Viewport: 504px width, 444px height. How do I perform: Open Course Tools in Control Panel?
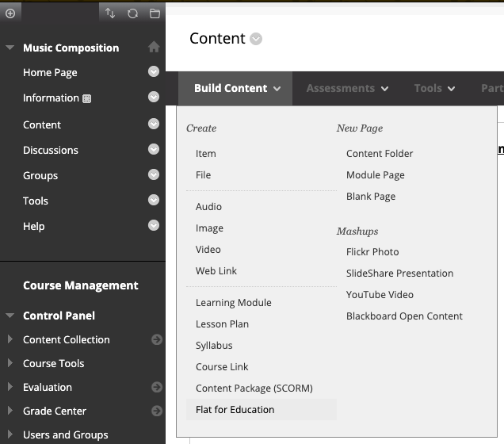pyautogui.click(x=53, y=364)
